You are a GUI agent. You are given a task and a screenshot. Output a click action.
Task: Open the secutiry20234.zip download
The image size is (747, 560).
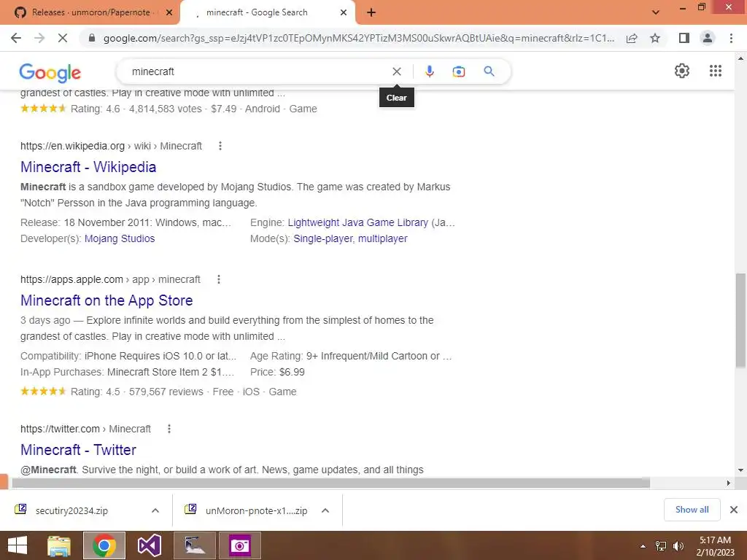click(x=71, y=510)
